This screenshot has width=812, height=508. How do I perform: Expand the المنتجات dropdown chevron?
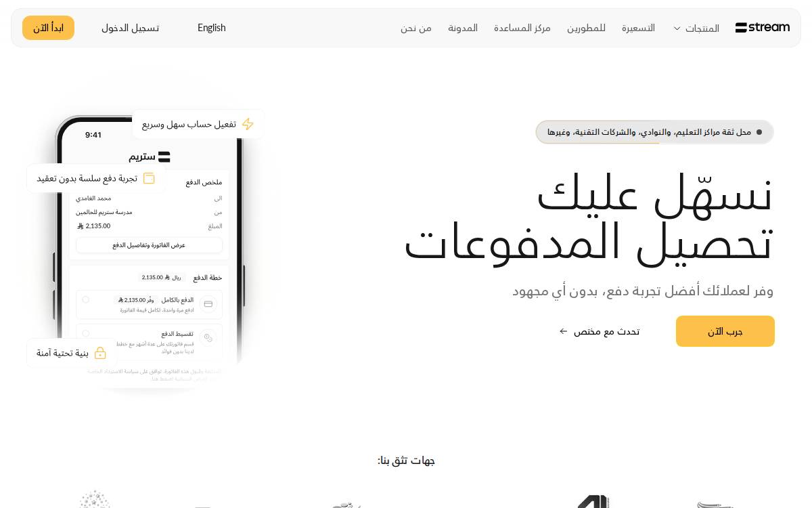coord(677,28)
